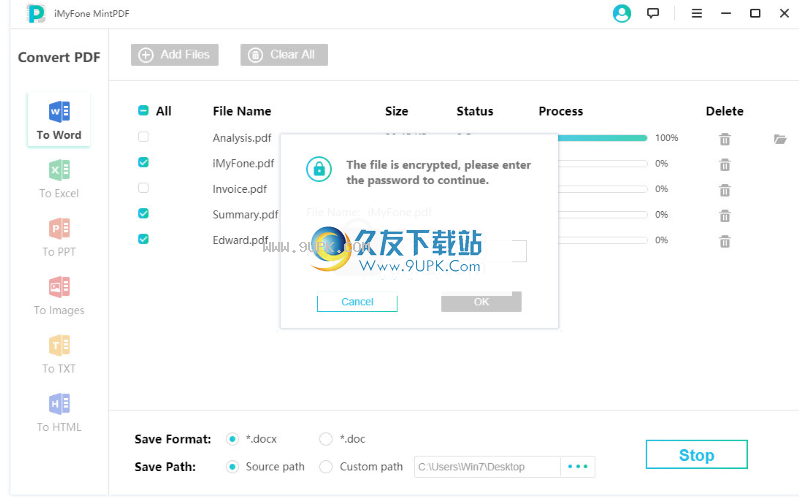
Task: Click the 100% progress label
Action: (667, 138)
